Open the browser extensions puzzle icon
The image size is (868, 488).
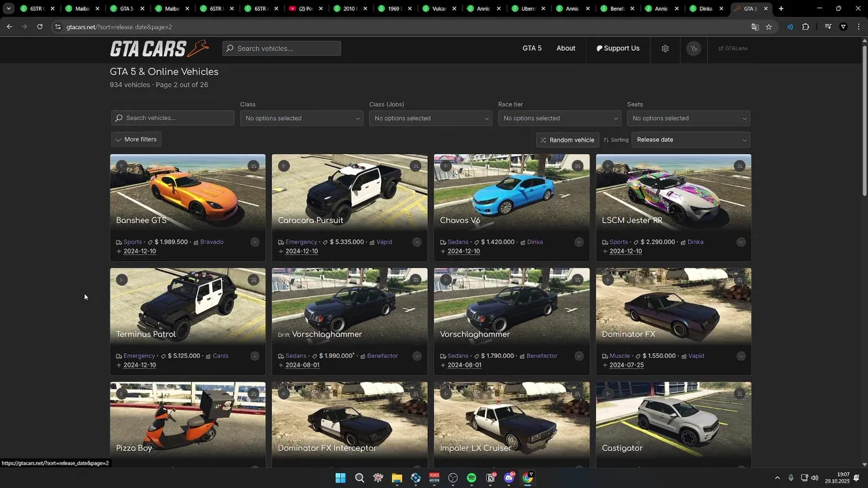click(x=806, y=27)
